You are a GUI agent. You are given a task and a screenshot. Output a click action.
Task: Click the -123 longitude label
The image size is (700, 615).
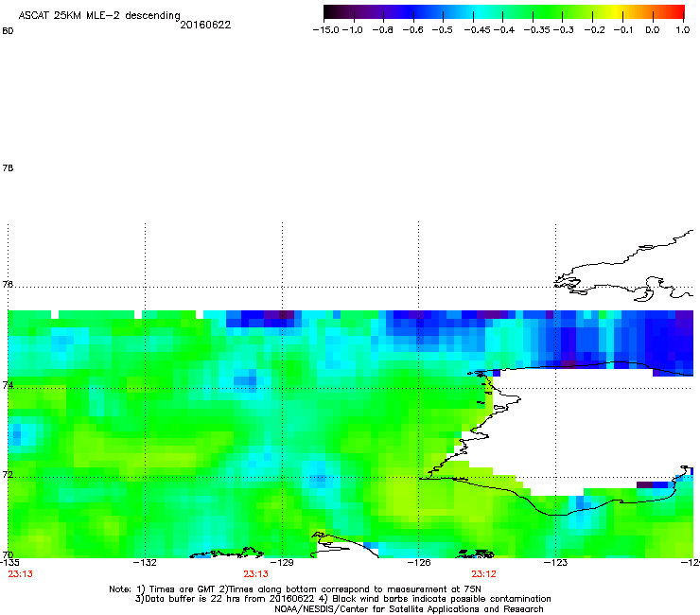point(556,562)
